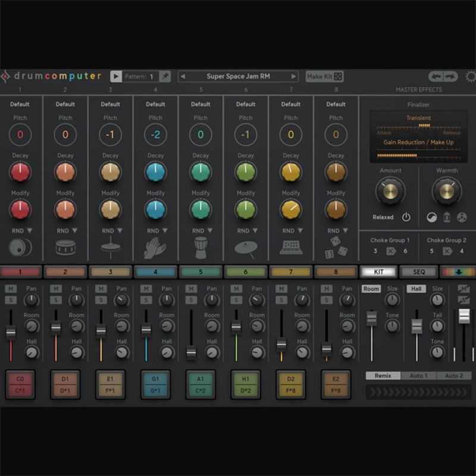Click the Room return fader handle
This screenshot has height=476, width=476.
click(x=371, y=318)
